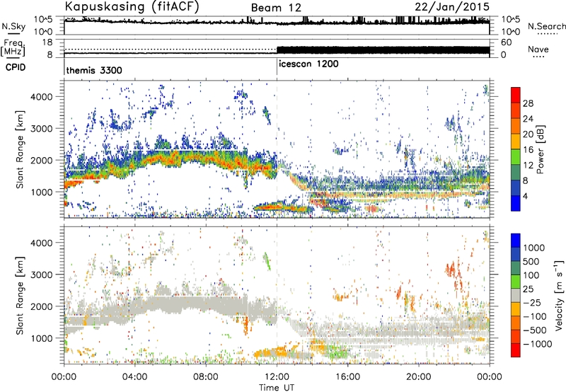
Task: Click the left "10^5" noise axis tick
Action: pyautogui.click(x=43, y=20)
